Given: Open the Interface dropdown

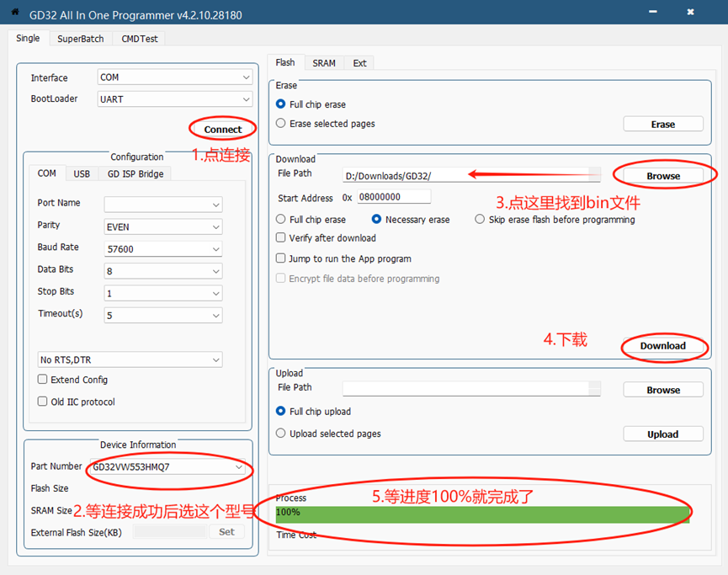Looking at the screenshot, I should click(x=174, y=77).
